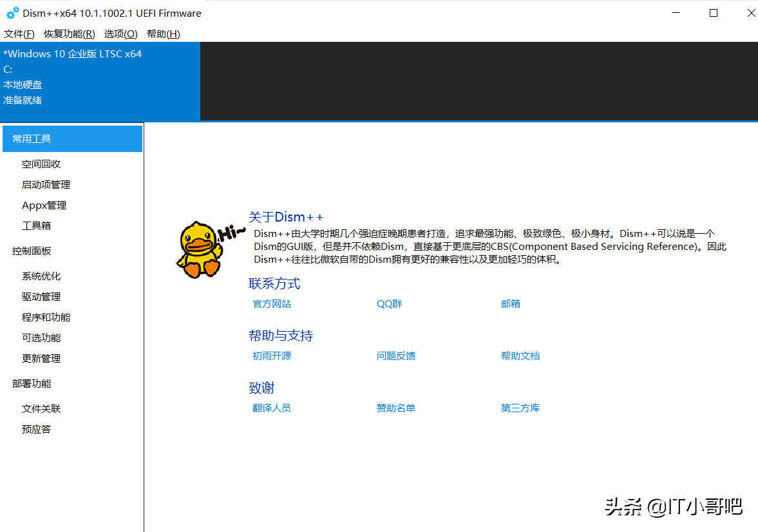Follow the 第三方库 link
This screenshot has height=532, width=758.
[x=520, y=408]
